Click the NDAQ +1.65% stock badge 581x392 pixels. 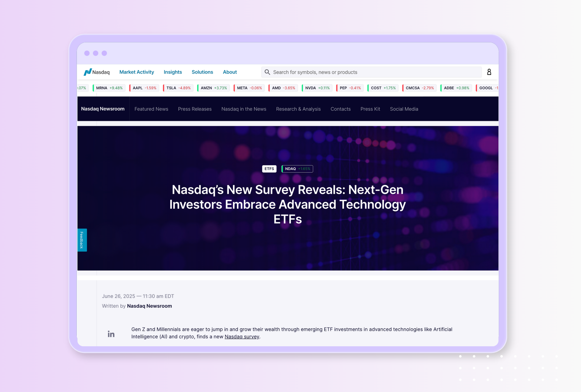click(x=297, y=169)
